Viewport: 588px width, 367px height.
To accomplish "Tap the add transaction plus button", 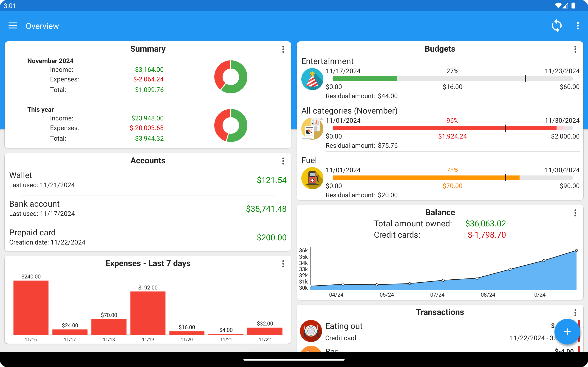I will tap(567, 332).
